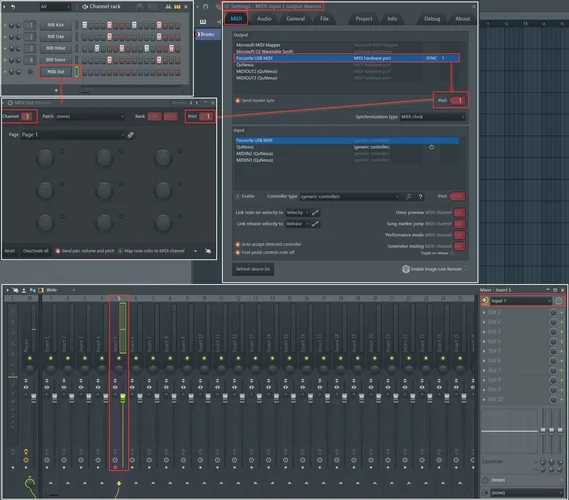Viewport: 569px width, 500px height.
Task: Open the Patch (none) dropdown in MIDI Out
Action: 90,116
